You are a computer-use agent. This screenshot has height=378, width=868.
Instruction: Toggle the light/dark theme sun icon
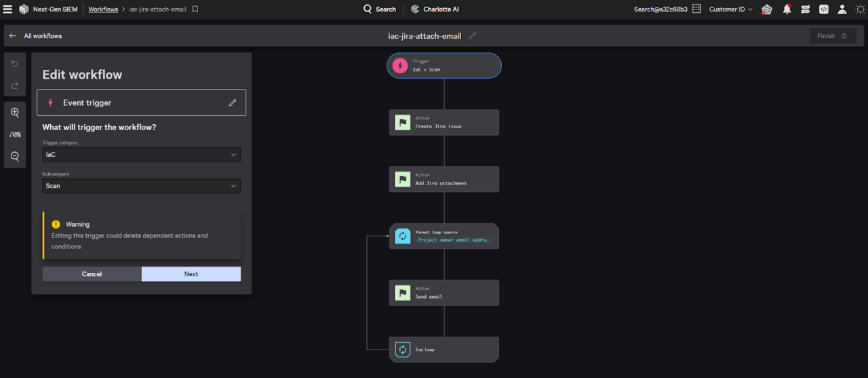point(859,10)
